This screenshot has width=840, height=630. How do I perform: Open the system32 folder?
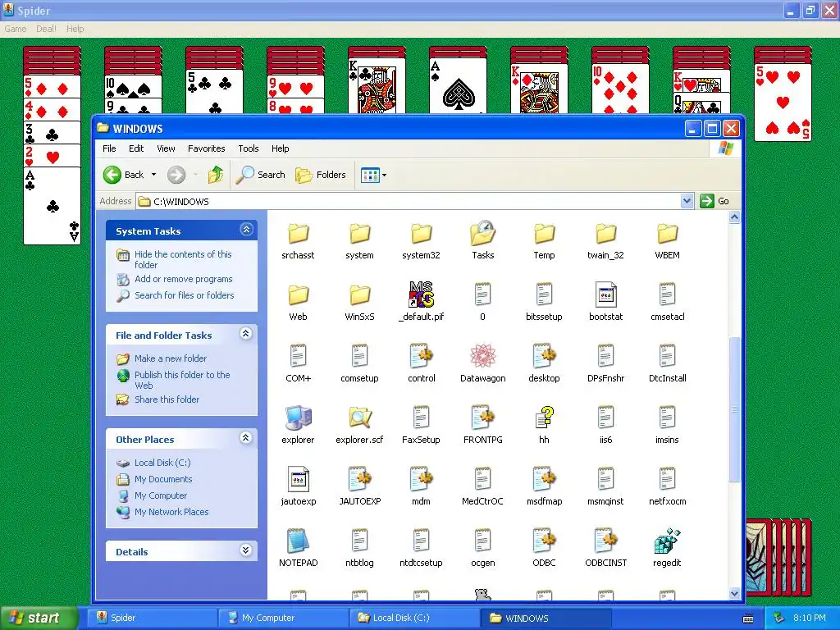421,234
